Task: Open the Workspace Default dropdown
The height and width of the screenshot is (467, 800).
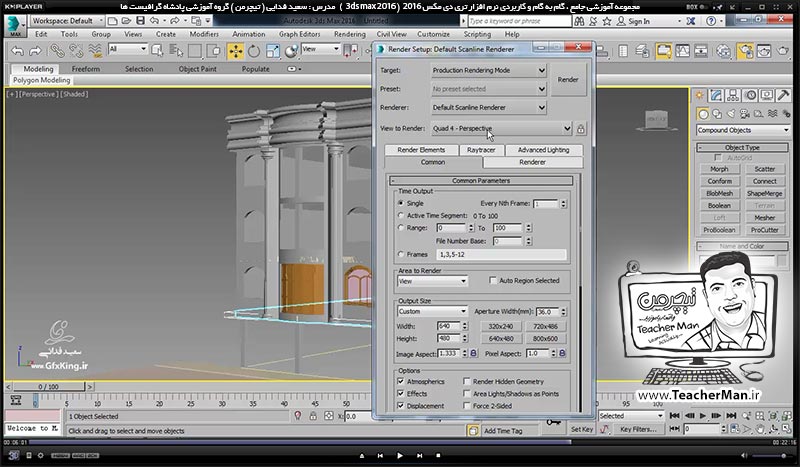Action: click(x=67, y=21)
